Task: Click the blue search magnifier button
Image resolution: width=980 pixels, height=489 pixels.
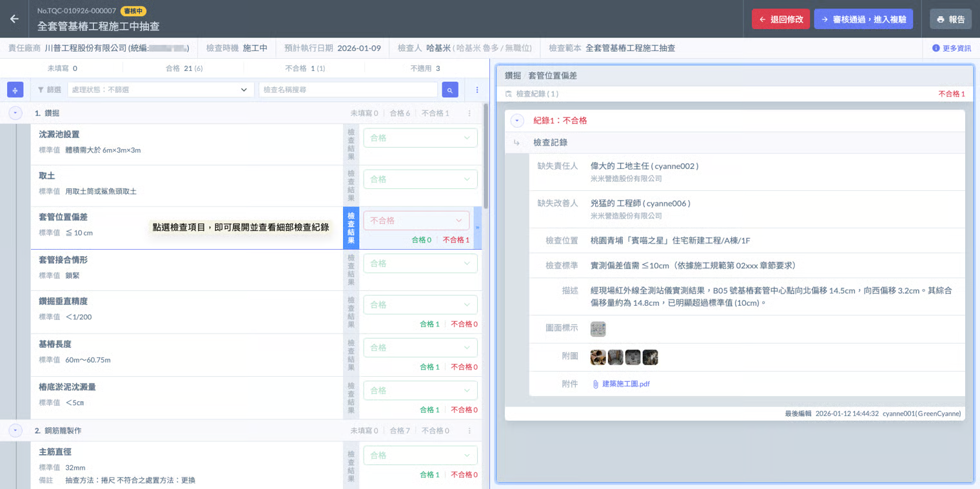Action: point(450,90)
